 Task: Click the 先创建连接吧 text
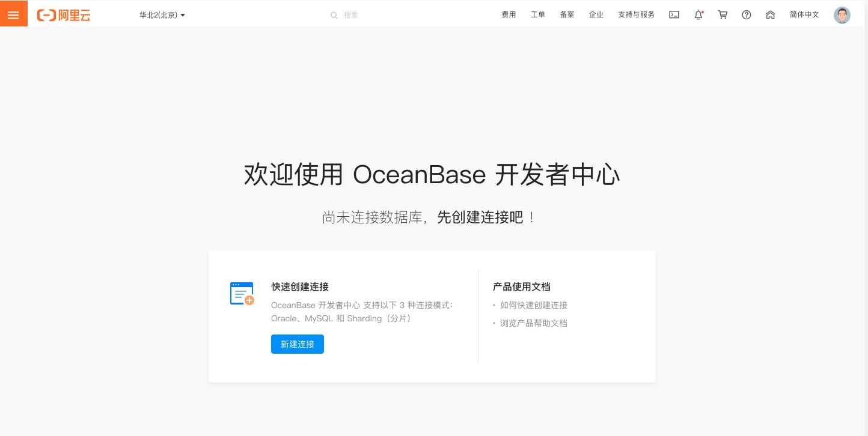(480, 217)
